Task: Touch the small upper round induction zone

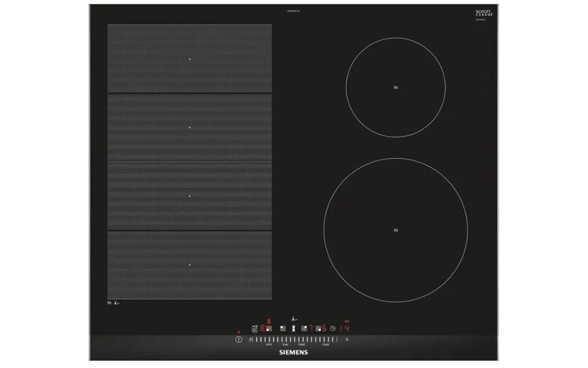Action: pyautogui.click(x=396, y=88)
